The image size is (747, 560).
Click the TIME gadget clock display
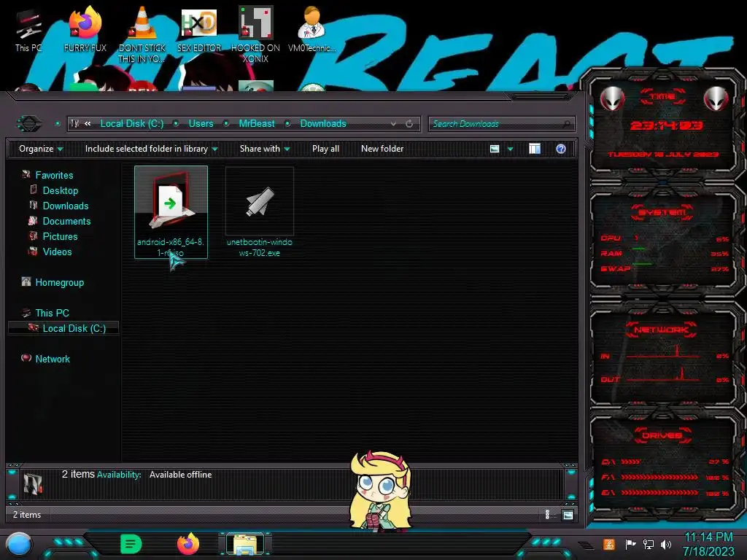click(x=665, y=125)
